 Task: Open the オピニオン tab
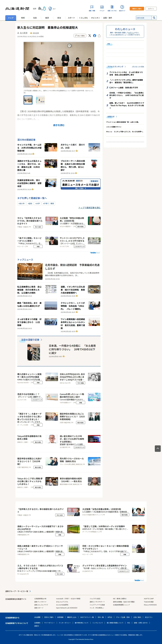(95, 18)
